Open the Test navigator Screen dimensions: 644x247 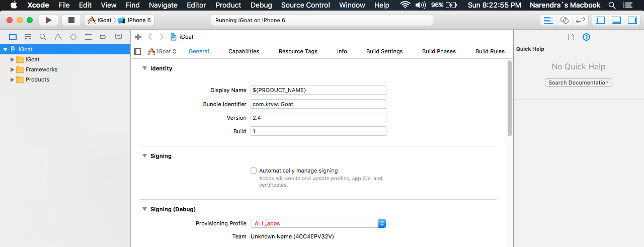[x=73, y=37]
